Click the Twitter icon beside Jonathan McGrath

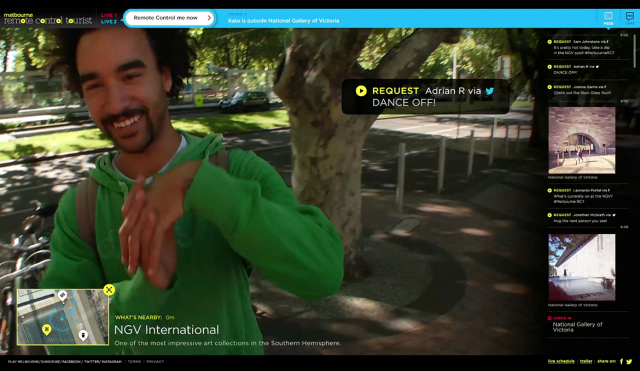pyautogui.click(x=614, y=215)
